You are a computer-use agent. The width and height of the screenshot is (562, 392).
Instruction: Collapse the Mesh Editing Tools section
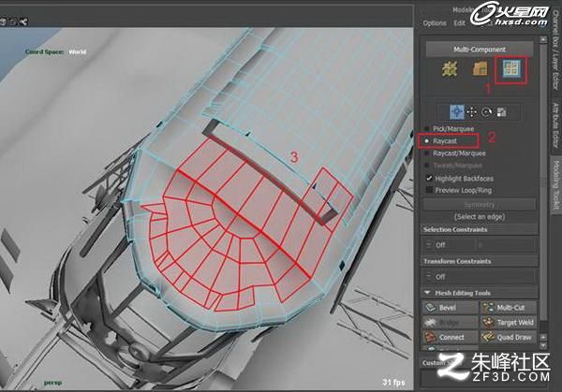[427, 293]
